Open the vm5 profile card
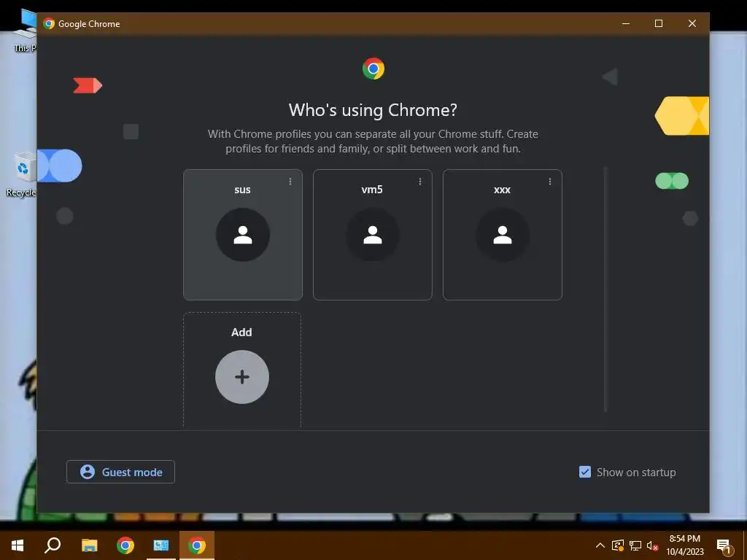747x560 pixels. (x=373, y=234)
